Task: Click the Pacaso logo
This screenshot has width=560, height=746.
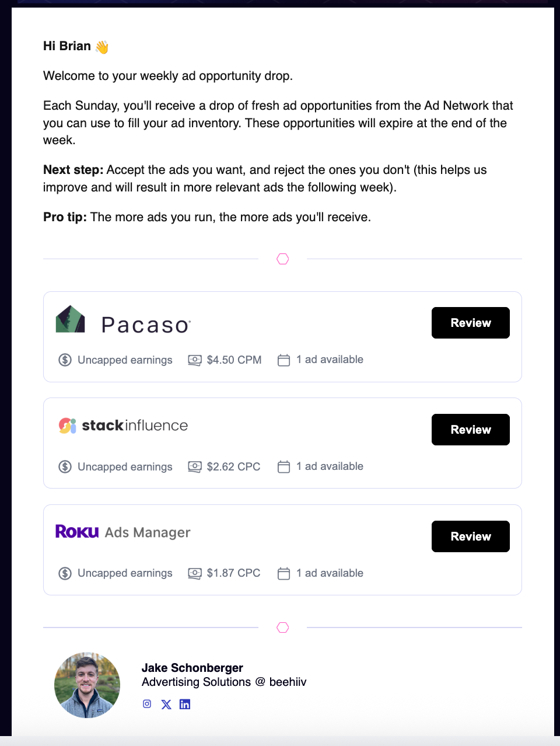Action: (x=123, y=322)
